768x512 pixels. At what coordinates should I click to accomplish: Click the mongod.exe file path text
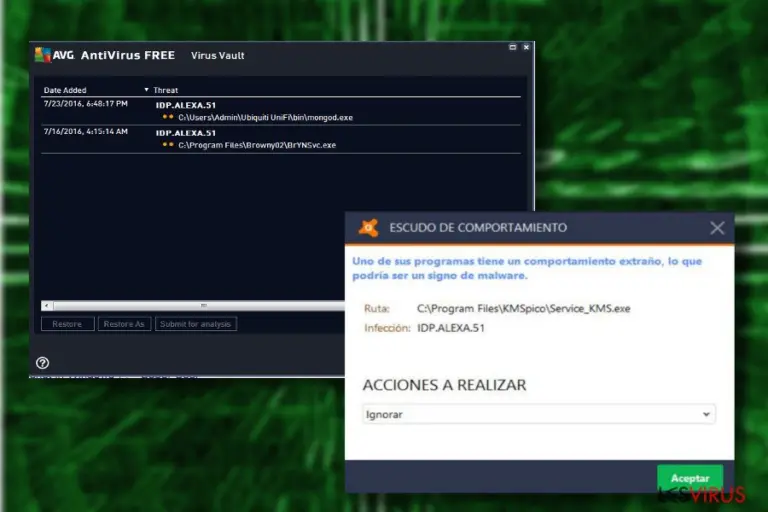(265, 118)
